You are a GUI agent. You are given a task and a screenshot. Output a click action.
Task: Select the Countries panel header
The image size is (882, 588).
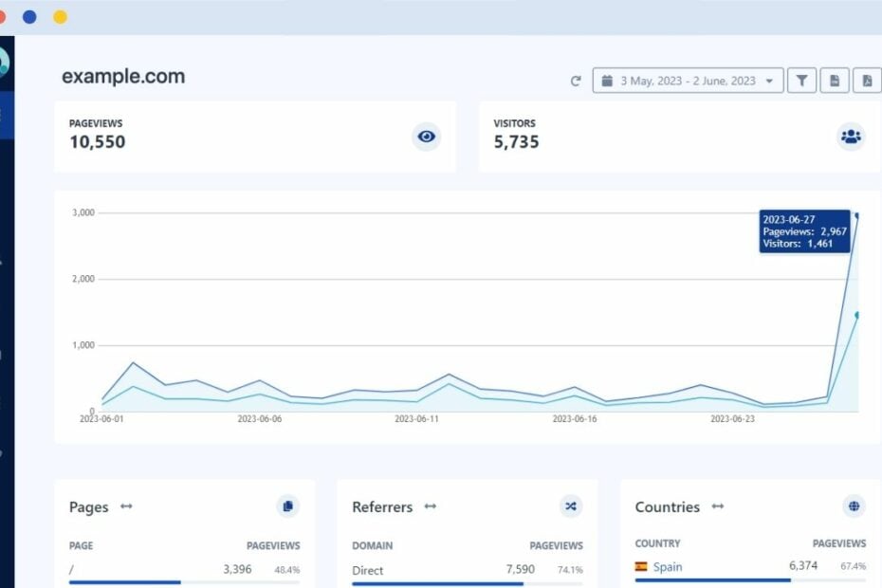669,506
